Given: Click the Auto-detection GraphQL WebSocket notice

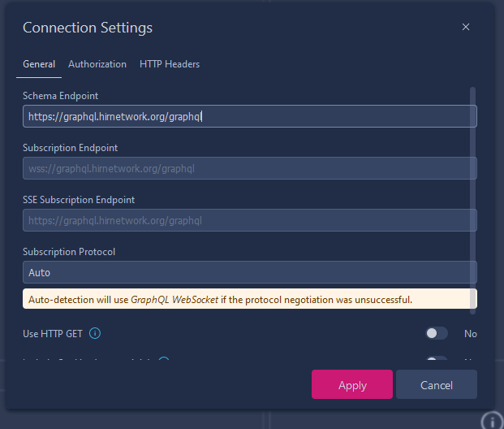Looking at the screenshot, I should click(249, 299).
